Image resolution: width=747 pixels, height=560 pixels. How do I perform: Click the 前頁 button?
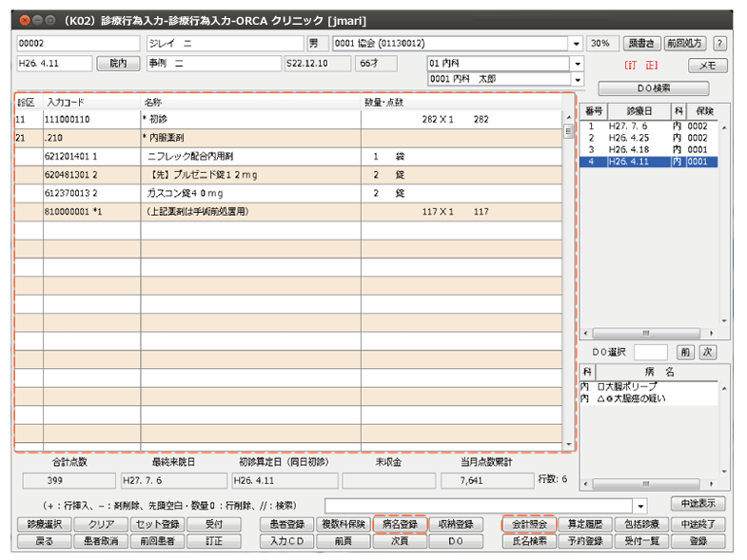tap(343, 541)
